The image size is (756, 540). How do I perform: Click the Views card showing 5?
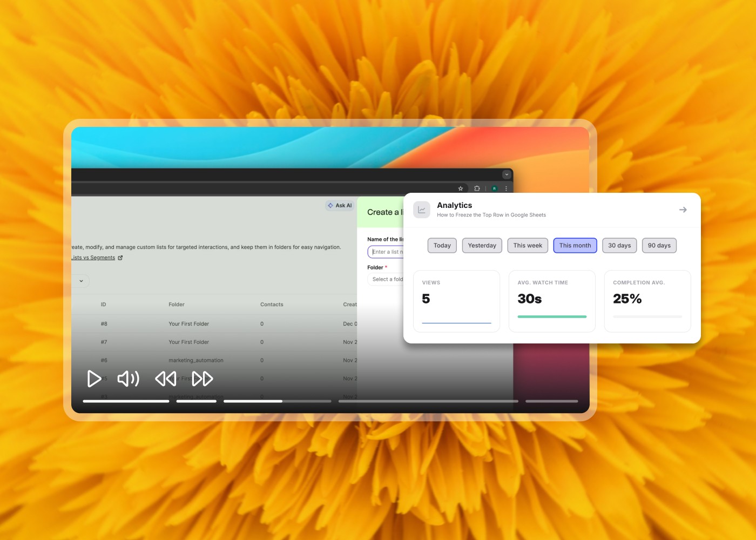456,301
